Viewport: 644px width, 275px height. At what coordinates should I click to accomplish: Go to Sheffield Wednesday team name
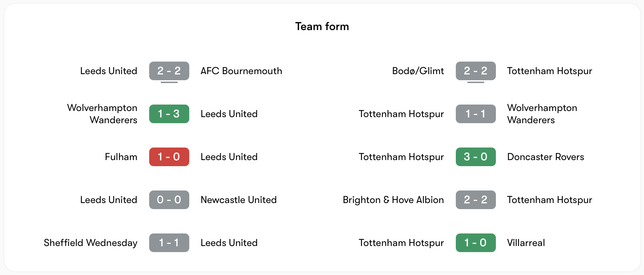click(x=91, y=243)
